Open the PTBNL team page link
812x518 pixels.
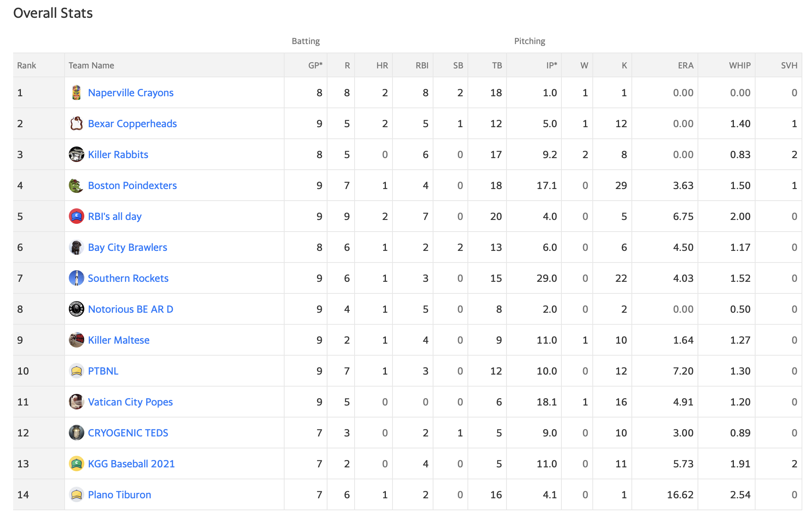(x=103, y=371)
